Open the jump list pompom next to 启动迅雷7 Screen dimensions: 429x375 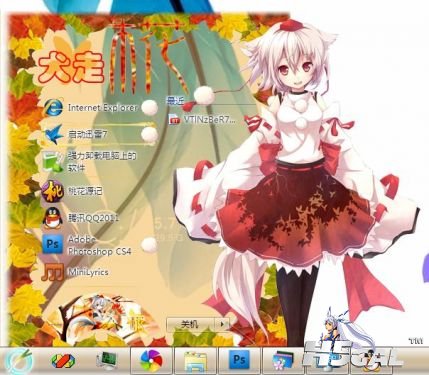tap(149, 134)
